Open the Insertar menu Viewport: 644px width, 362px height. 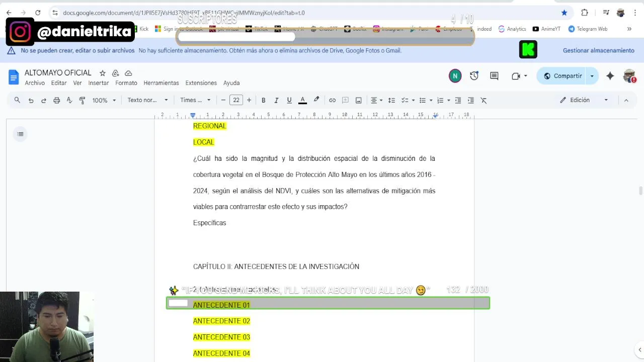coord(99,83)
